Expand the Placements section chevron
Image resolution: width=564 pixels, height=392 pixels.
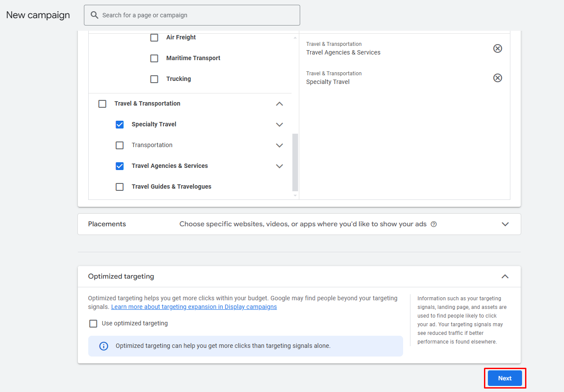click(505, 224)
